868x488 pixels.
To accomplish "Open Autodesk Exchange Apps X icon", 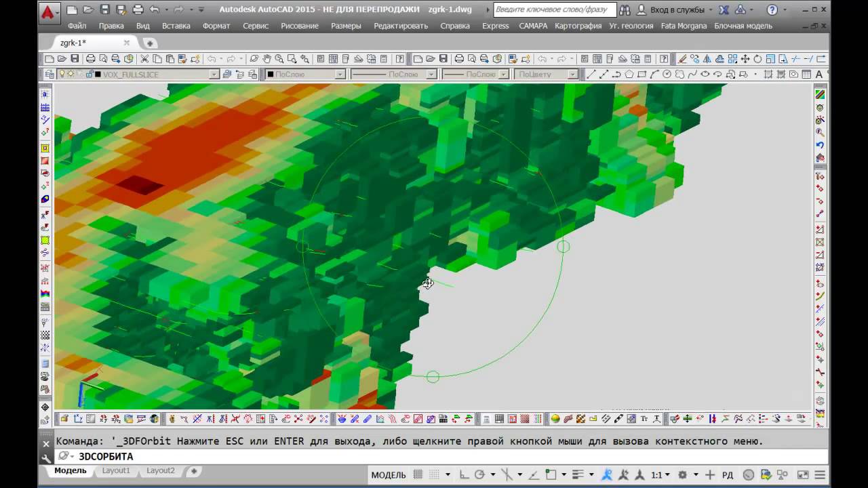I will coord(724,9).
